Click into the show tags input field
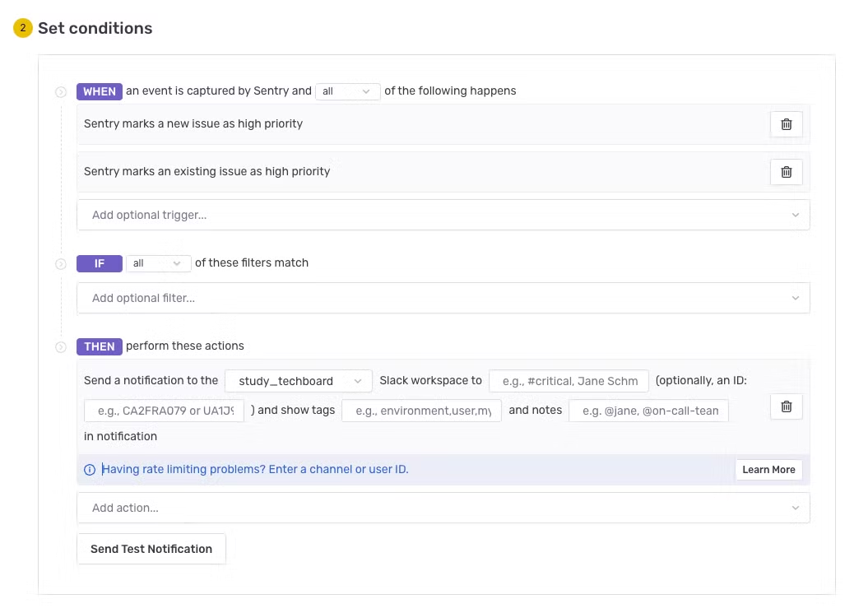Viewport: 868px width, 613px height. [x=421, y=411]
